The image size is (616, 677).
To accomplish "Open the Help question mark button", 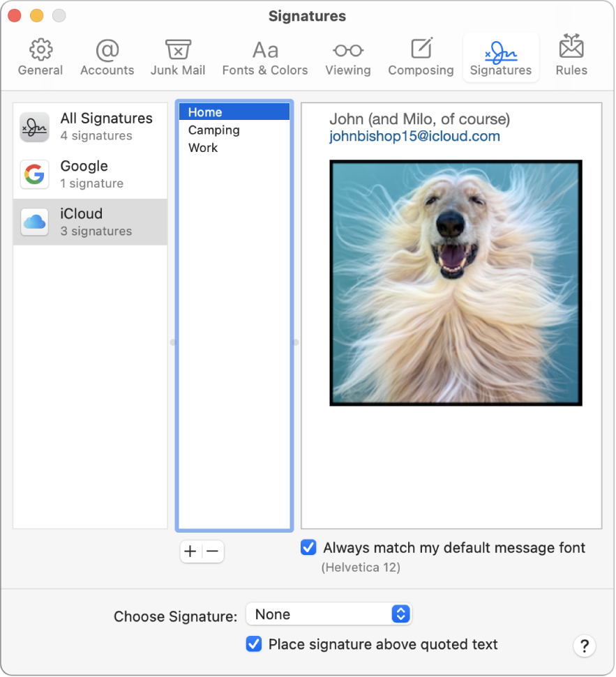I will point(585,646).
